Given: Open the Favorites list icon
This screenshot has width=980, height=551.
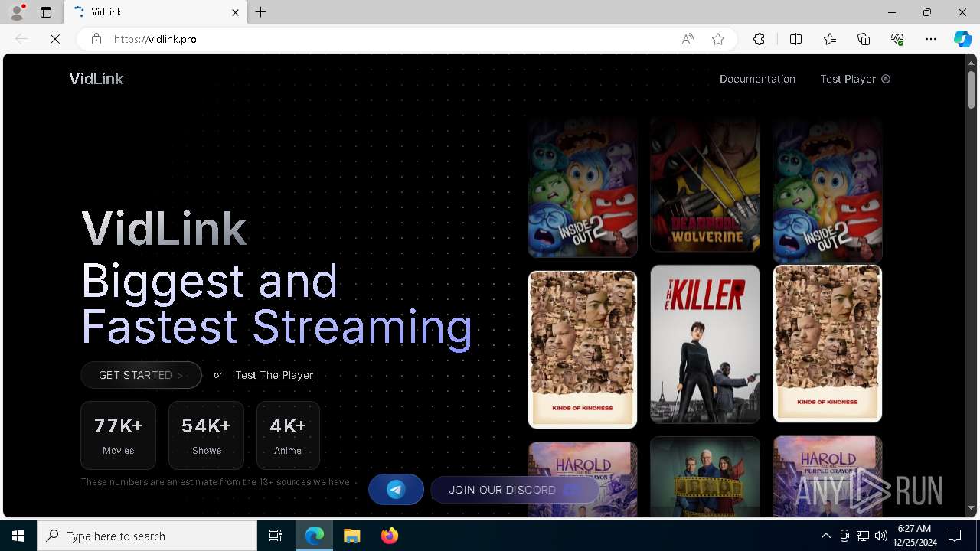Looking at the screenshot, I should tap(830, 39).
